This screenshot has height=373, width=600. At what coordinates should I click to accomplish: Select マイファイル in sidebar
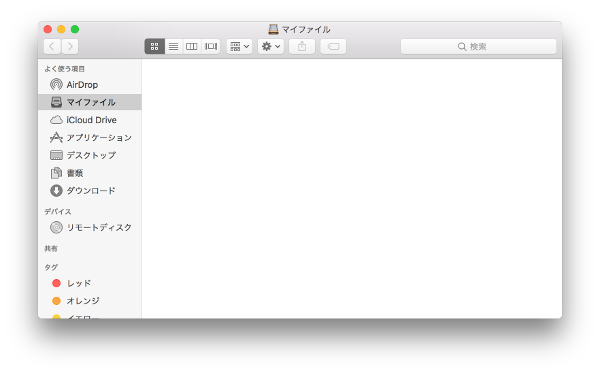coord(90,102)
